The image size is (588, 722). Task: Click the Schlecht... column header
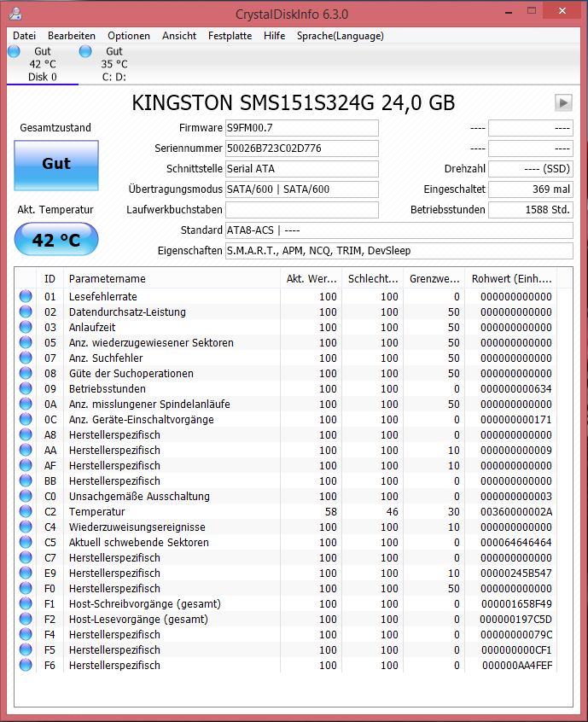372,278
